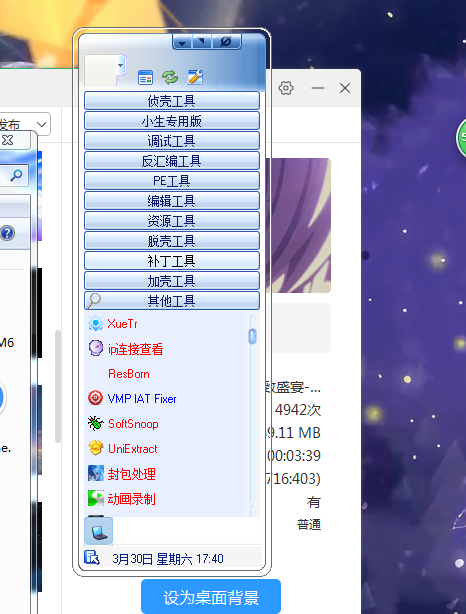Image resolution: width=466 pixels, height=614 pixels.
Task: Click the ip连接查看 tool icon
Action: click(x=96, y=348)
